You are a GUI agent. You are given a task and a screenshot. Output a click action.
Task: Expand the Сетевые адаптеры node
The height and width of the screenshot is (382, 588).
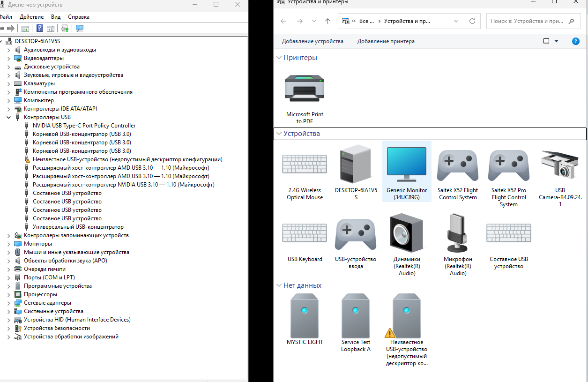(8, 302)
